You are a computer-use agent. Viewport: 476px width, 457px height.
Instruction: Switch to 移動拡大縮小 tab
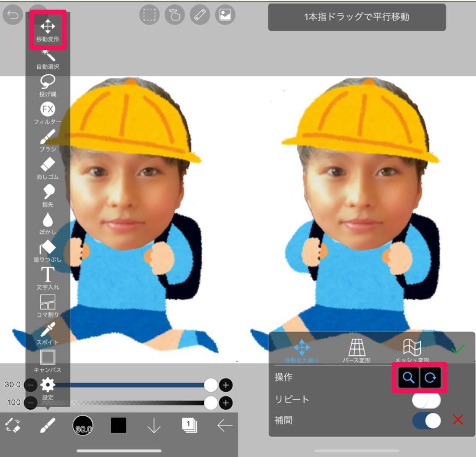[302, 351]
